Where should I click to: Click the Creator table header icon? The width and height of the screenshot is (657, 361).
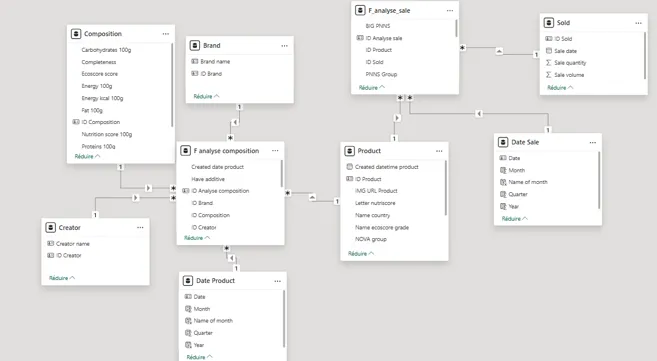point(51,227)
